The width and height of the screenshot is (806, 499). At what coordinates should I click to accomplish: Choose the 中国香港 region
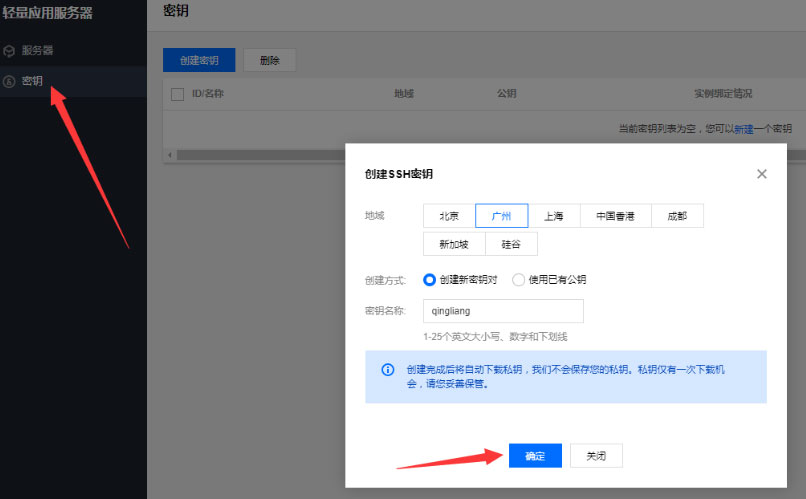click(x=615, y=216)
